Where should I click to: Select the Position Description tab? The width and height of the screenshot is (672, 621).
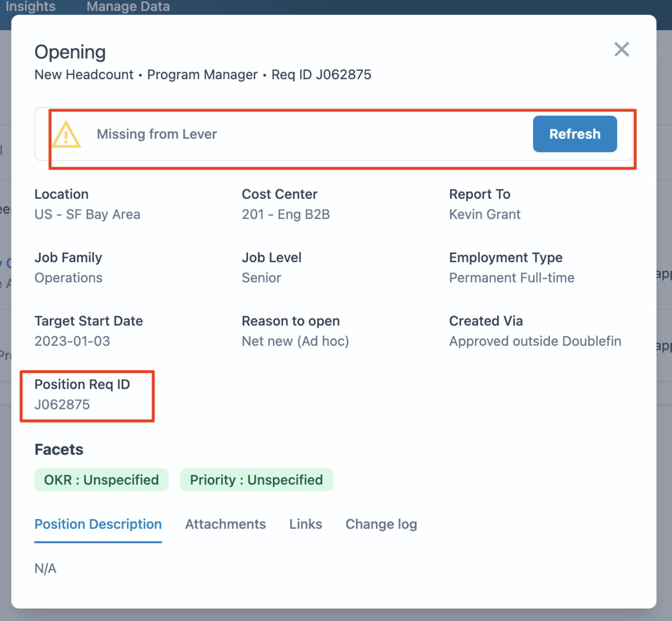pos(98,524)
